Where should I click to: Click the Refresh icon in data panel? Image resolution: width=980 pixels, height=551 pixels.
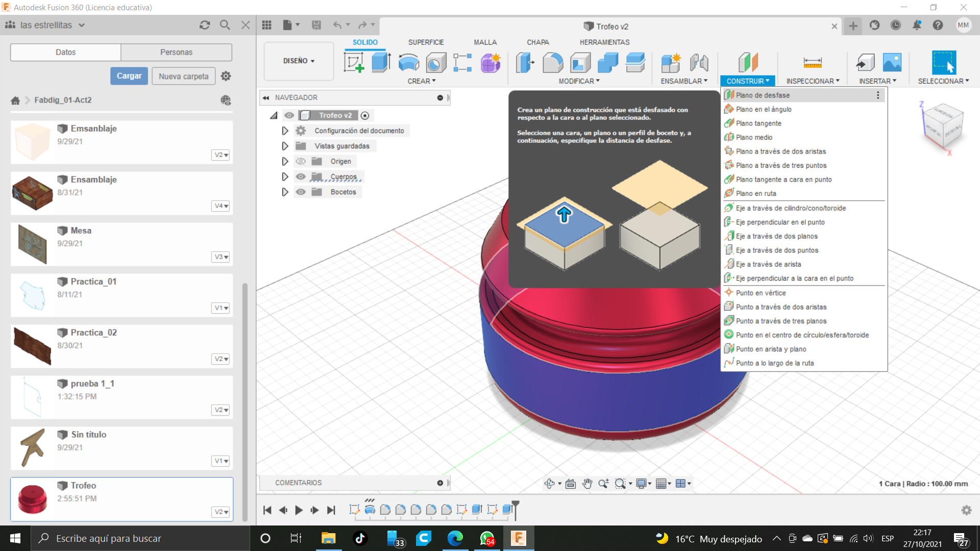pos(205,25)
